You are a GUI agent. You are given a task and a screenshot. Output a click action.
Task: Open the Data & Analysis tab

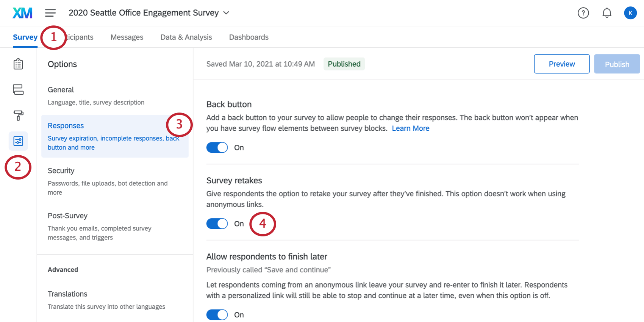click(x=186, y=37)
